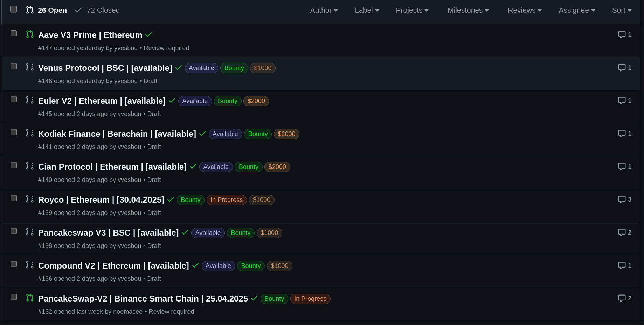Image resolution: width=644 pixels, height=325 pixels.
Task: Click Review required on PancakeSwap-V2 row
Action: click(x=171, y=312)
